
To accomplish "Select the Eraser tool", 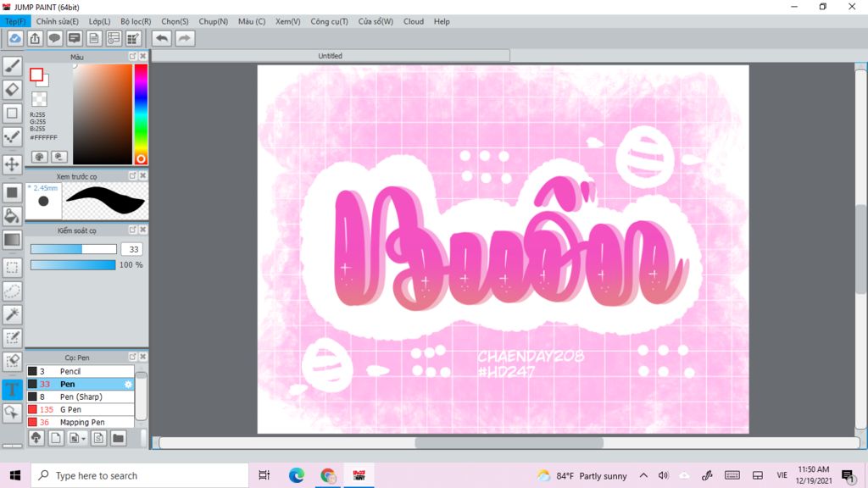I will (x=12, y=89).
